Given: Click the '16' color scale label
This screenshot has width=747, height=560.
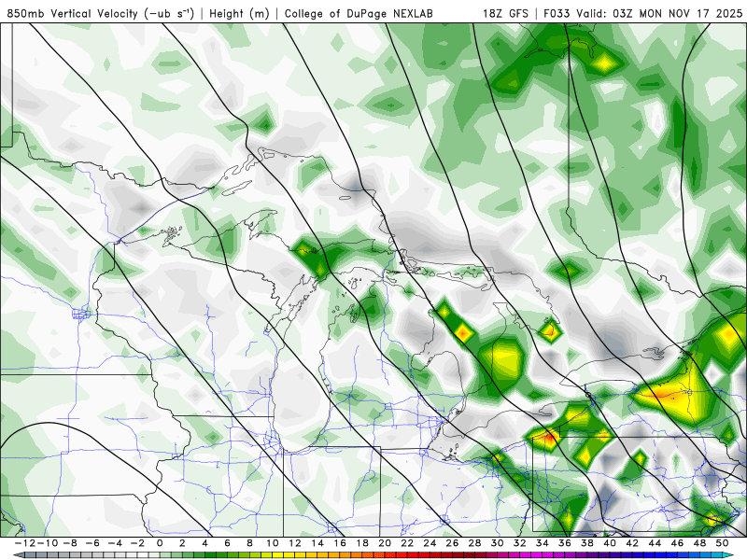Looking at the screenshot, I should pos(340,543).
